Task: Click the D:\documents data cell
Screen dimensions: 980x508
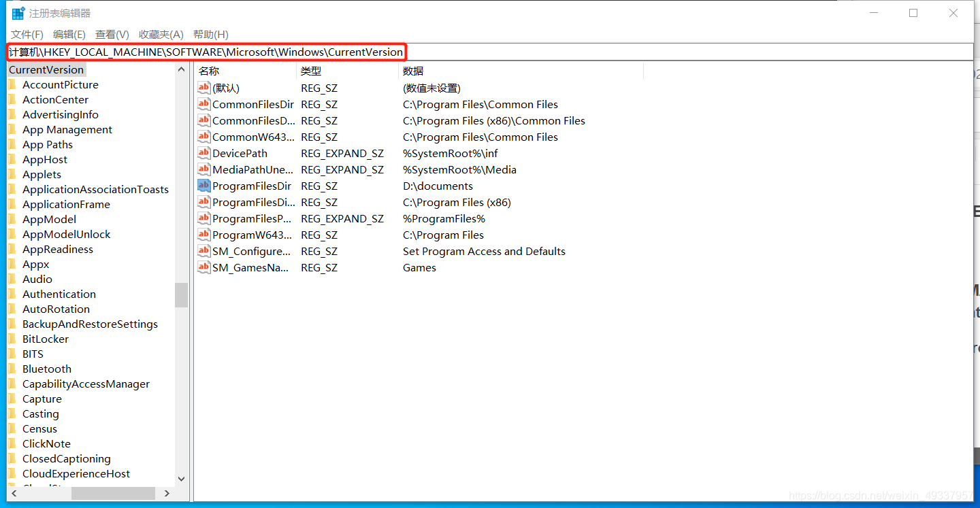Action: pos(438,186)
